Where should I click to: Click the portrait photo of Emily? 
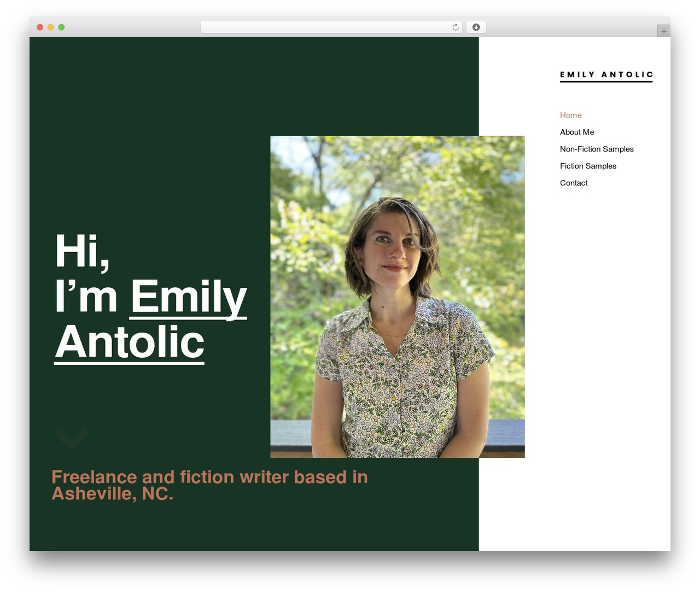(x=398, y=296)
